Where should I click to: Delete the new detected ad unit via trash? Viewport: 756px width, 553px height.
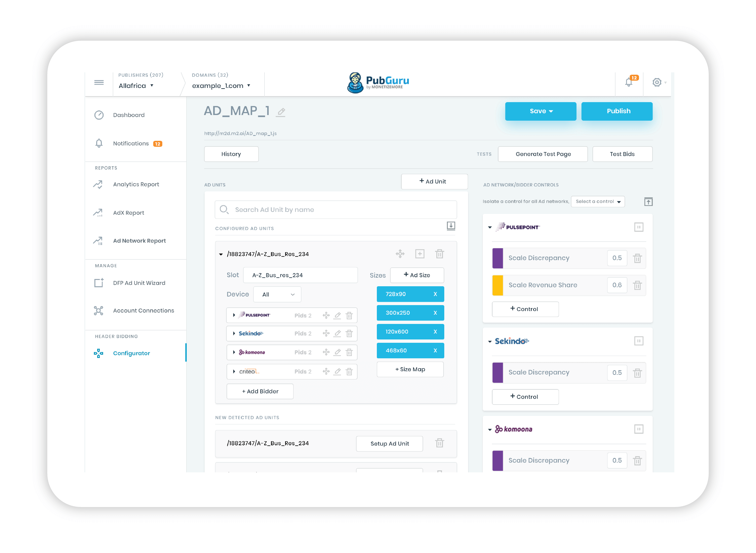click(x=439, y=443)
